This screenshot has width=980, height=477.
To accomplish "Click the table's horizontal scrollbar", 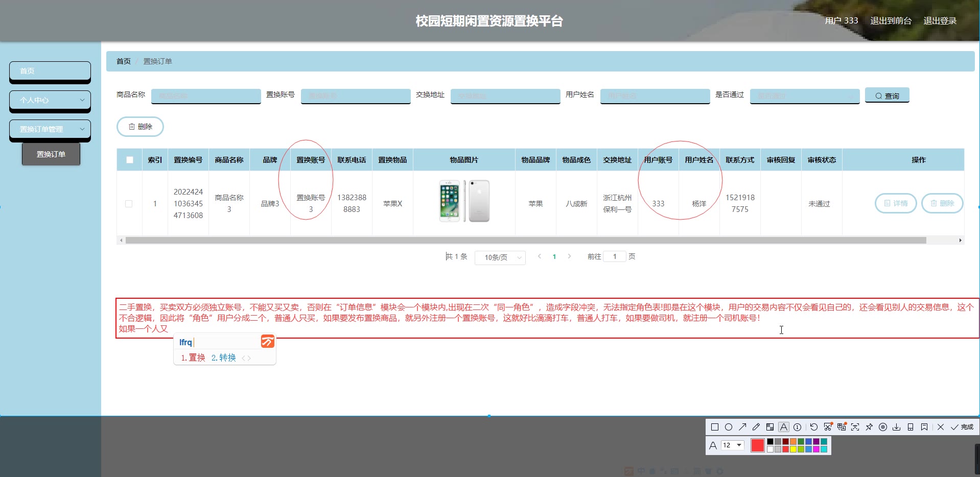I will tap(526, 240).
